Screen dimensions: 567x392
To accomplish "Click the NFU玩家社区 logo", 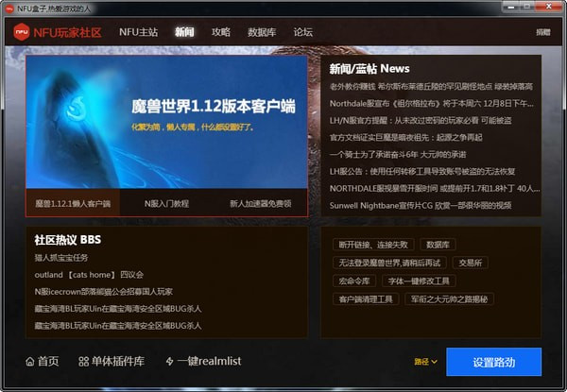I will coord(59,32).
